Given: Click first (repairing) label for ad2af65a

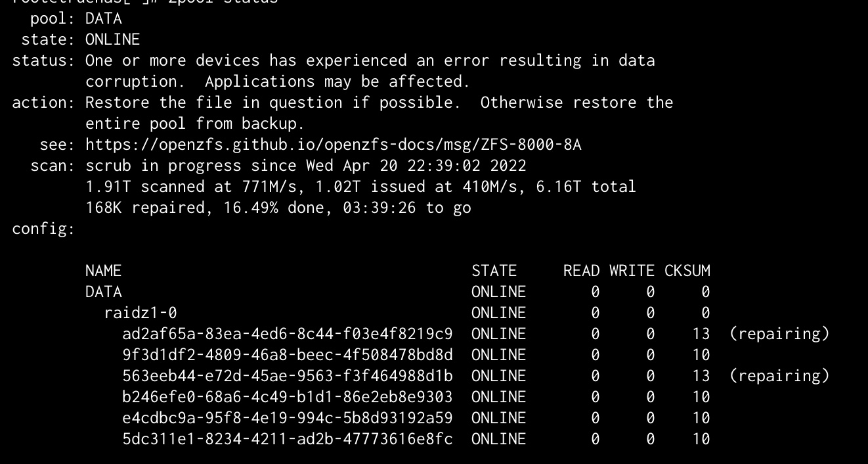Looking at the screenshot, I should (779, 334).
